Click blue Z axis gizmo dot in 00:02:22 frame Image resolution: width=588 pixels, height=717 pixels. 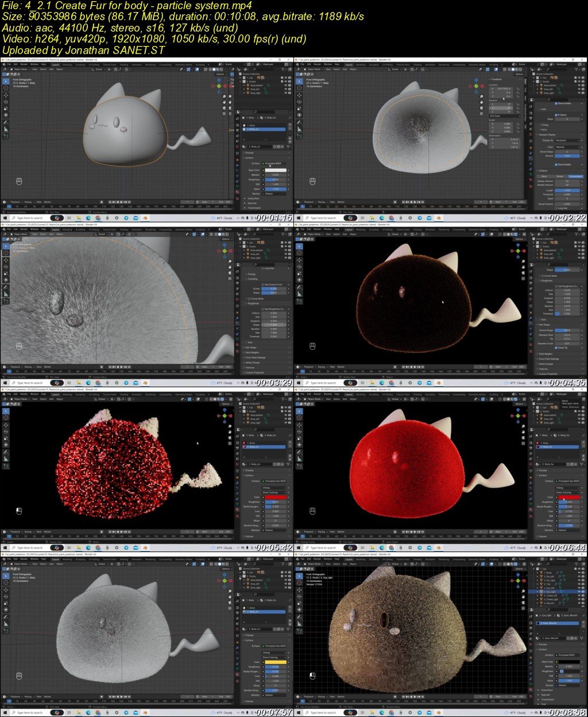pyautogui.click(x=476, y=80)
